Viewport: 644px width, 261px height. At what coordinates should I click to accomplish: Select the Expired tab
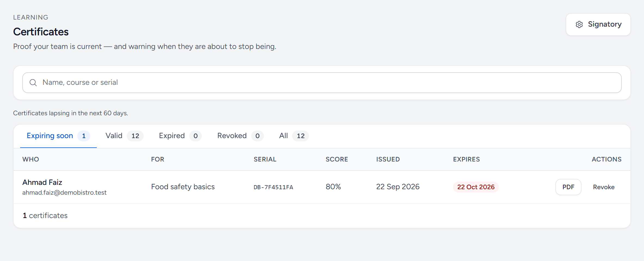coord(180,136)
